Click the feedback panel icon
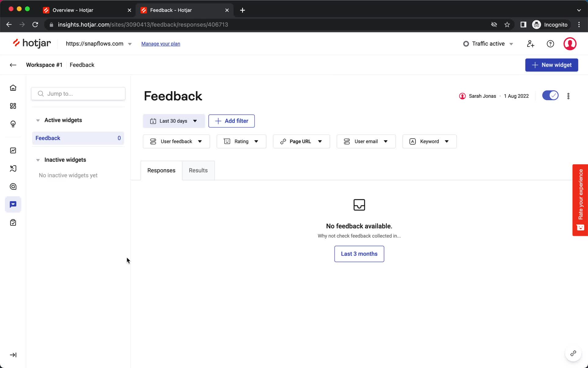This screenshot has height=368, width=588. pos(13,204)
